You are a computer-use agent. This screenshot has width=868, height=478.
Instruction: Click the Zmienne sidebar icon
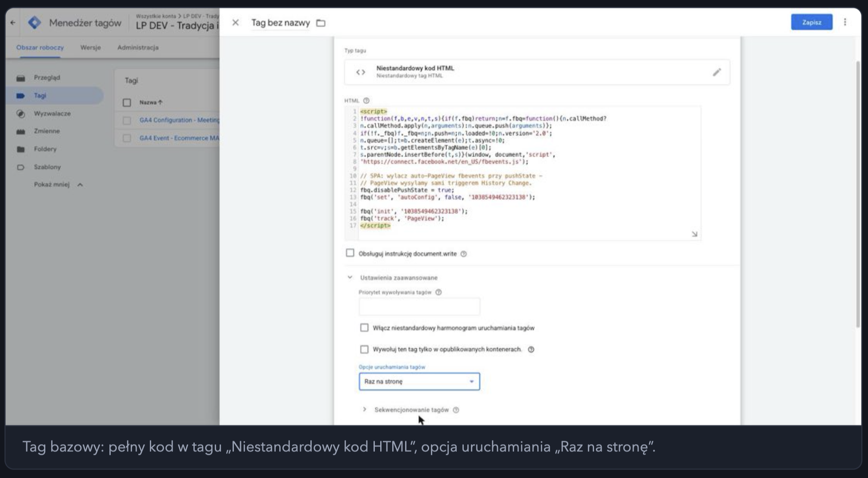20,131
